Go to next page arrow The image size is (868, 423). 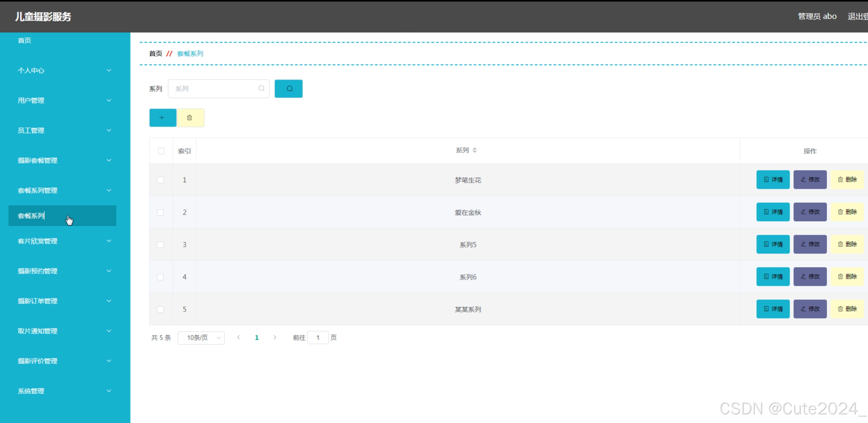click(275, 337)
